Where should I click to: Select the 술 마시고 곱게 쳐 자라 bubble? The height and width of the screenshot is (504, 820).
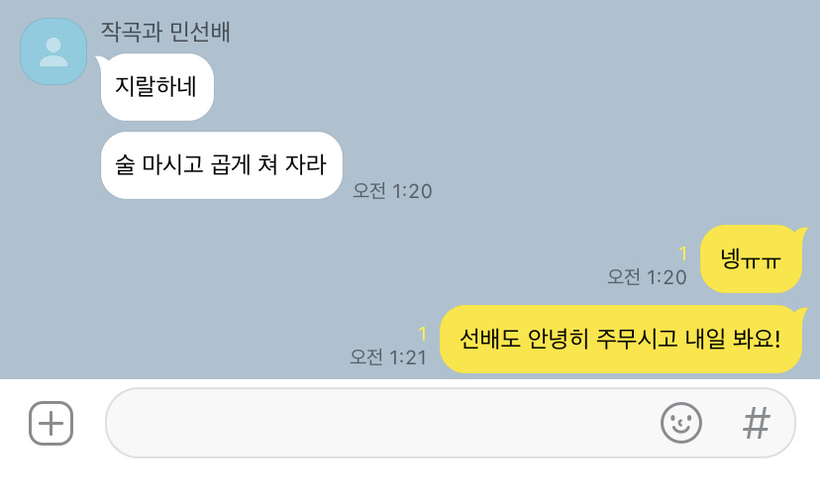click(221, 165)
